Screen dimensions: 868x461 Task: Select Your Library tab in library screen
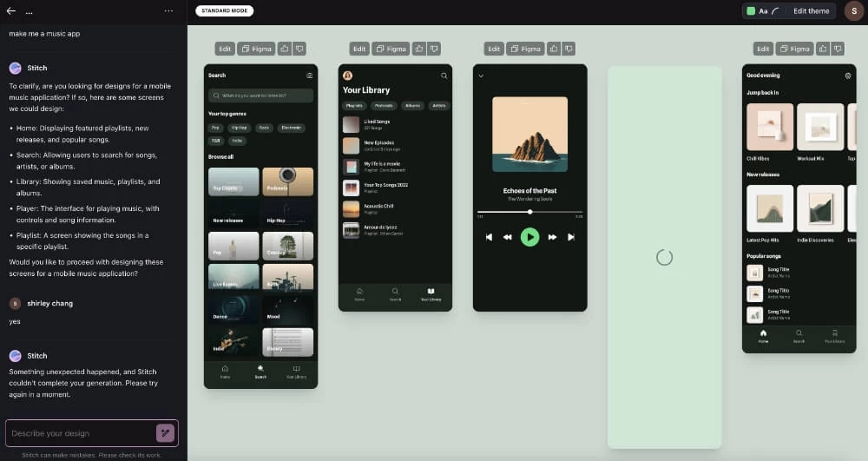(431, 294)
